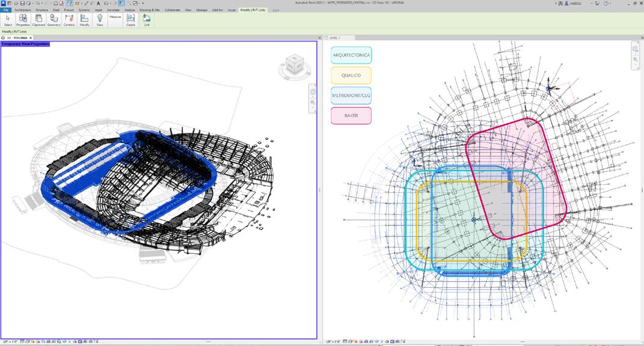Switch to the Precast ribbon tab
Image resolution: width=644 pixels, height=346 pixels.
click(69, 10)
